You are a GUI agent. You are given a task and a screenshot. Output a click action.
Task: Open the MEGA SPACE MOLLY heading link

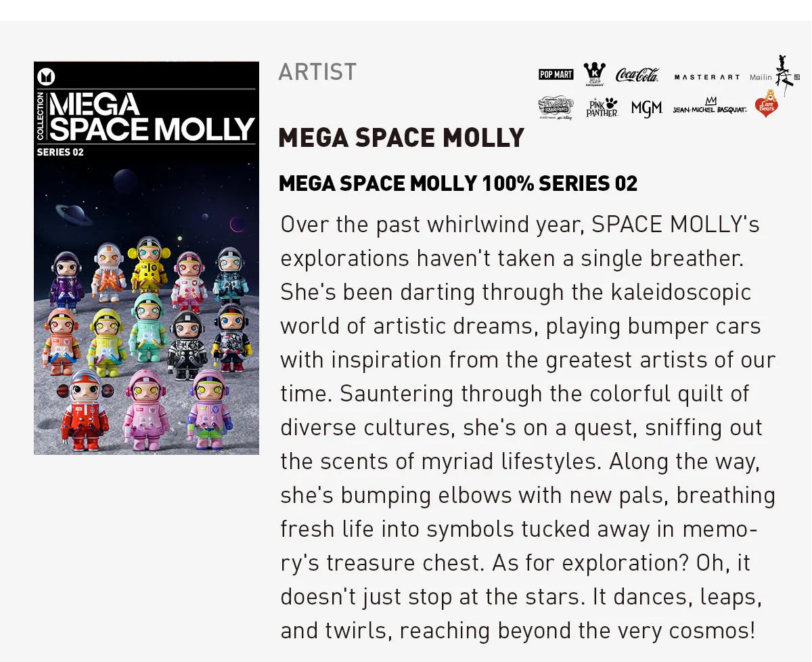pos(401,138)
